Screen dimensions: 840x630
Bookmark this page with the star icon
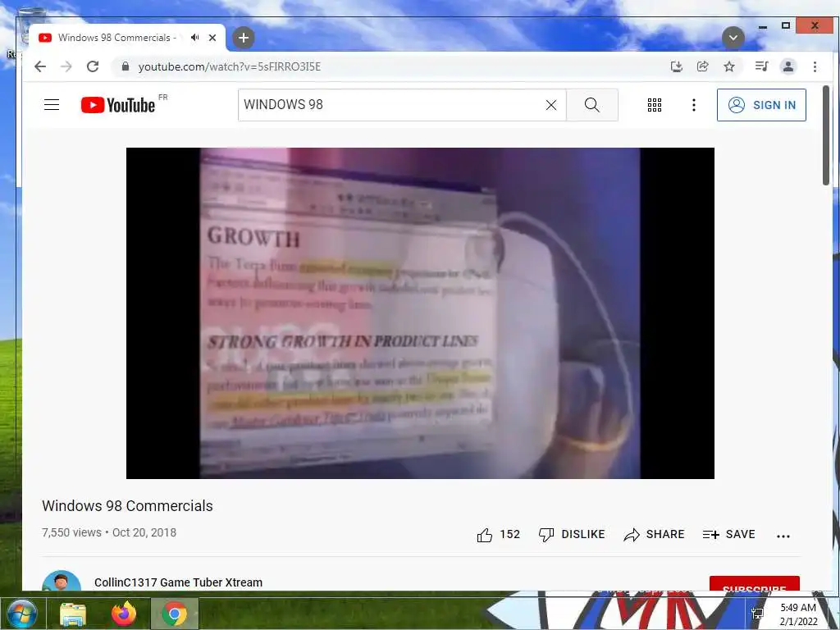point(729,66)
